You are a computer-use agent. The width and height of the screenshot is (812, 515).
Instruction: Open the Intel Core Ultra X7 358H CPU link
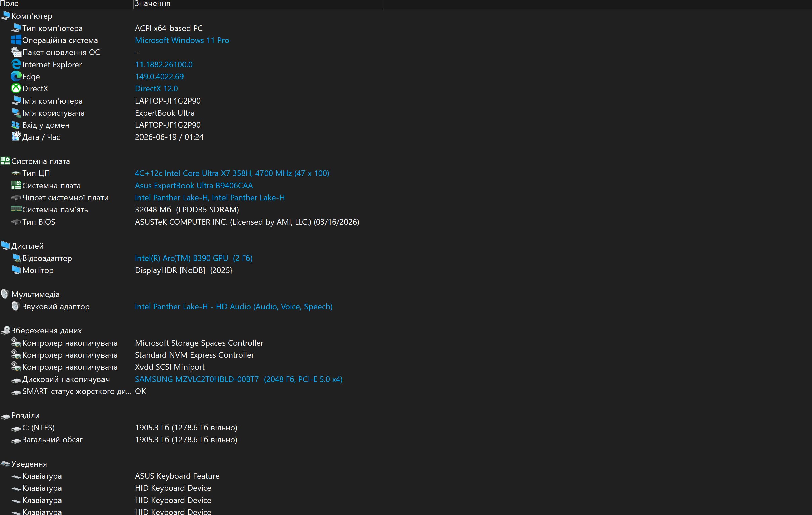click(232, 173)
